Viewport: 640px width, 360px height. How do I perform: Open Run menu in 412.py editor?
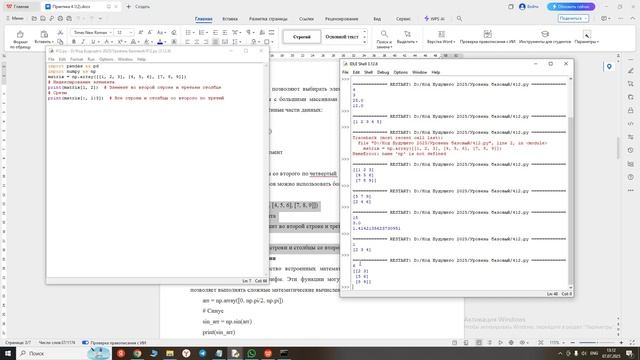pos(91,59)
